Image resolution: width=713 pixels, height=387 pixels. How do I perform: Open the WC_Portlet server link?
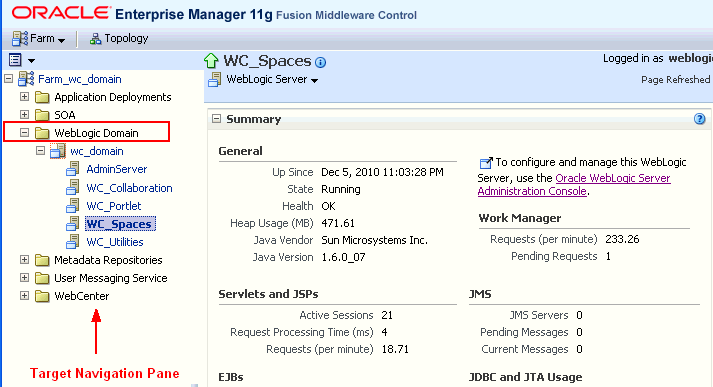click(114, 206)
